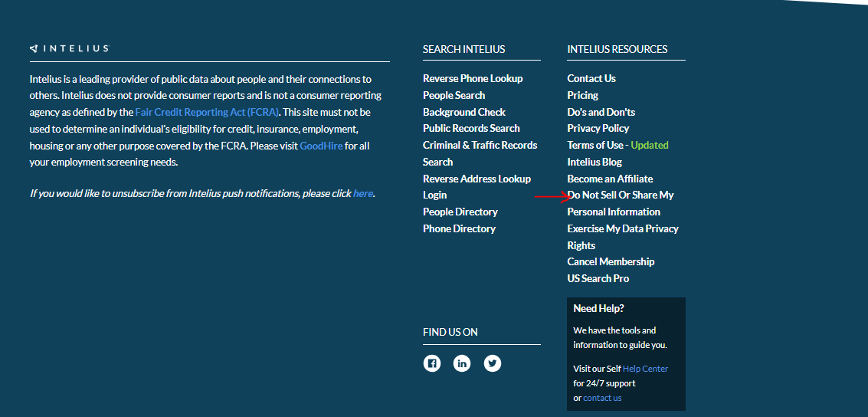Open Exercise My Data Privacy Rights

(x=623, y=237)
